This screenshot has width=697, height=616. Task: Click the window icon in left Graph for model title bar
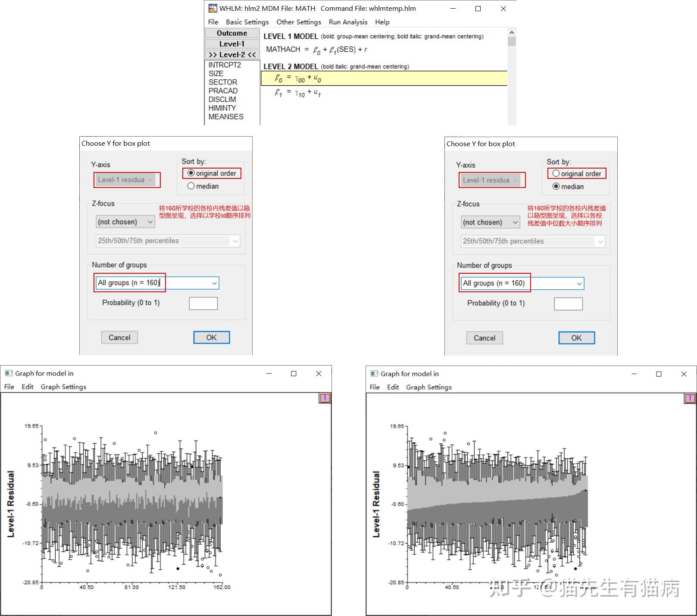coord(8,373)
